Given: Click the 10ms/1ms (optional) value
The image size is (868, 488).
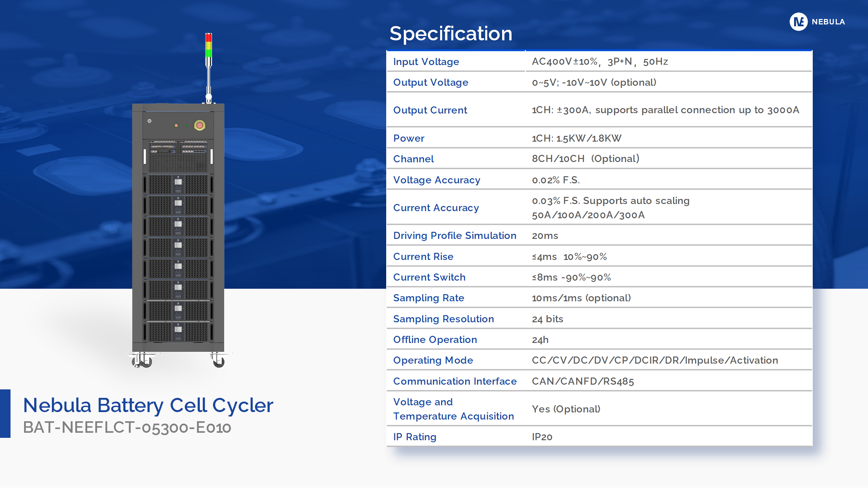Looking at the screenshot, I should click(581, 298).
